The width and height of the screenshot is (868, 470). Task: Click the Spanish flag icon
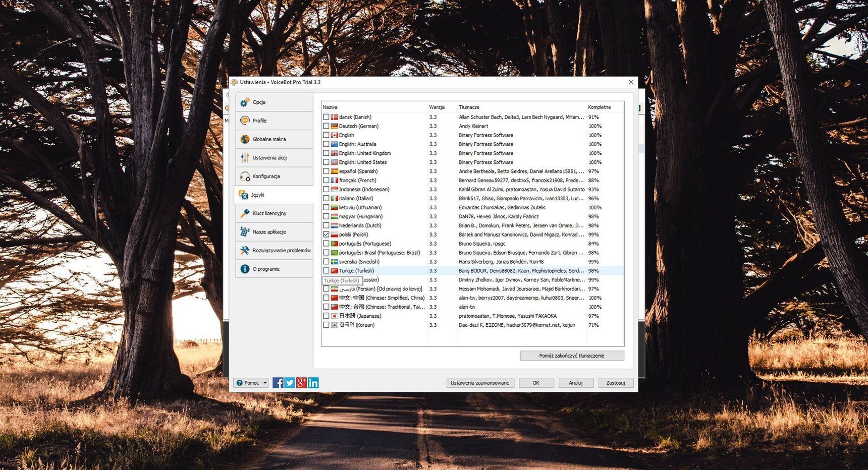tap(334, 171)
